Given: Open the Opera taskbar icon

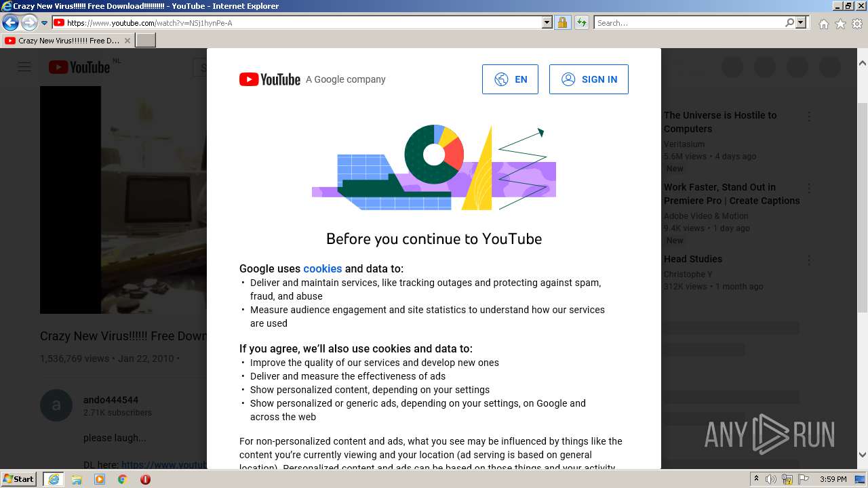Looking at the screenshot, I should coord(145,479).
